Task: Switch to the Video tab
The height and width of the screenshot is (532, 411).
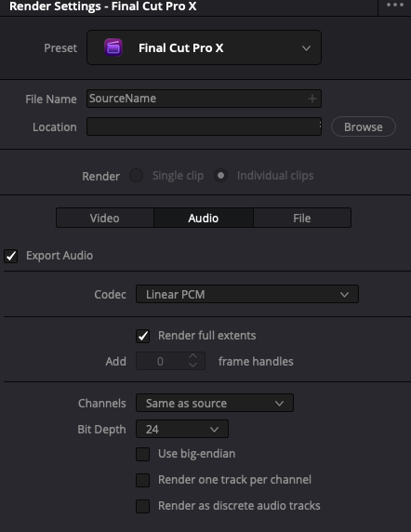Action: coord(105,218)
